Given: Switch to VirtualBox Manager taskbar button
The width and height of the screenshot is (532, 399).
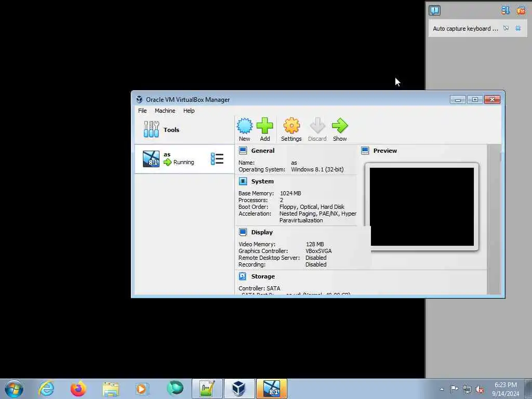Looking at the screenshot, I should (239, 389).
